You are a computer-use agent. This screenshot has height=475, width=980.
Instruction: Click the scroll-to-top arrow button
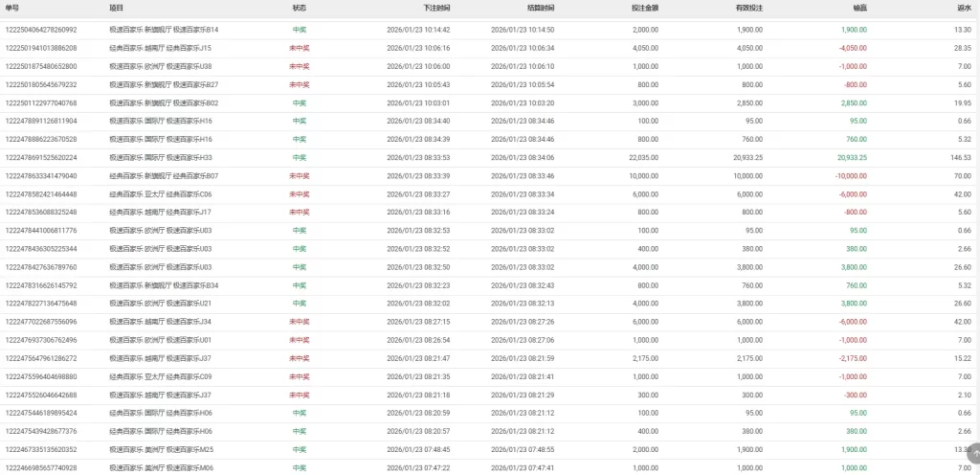coord(973,456)
